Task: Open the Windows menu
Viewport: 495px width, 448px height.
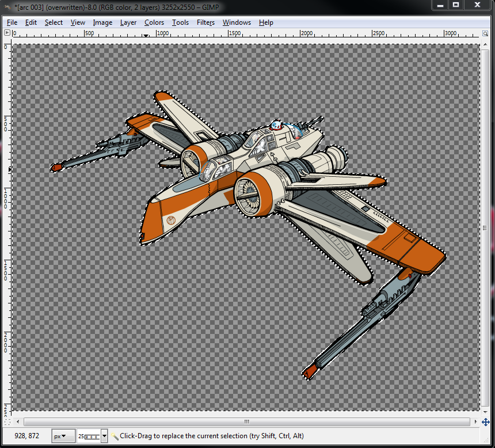Action: pyautogui.click(x=237, y=22)
